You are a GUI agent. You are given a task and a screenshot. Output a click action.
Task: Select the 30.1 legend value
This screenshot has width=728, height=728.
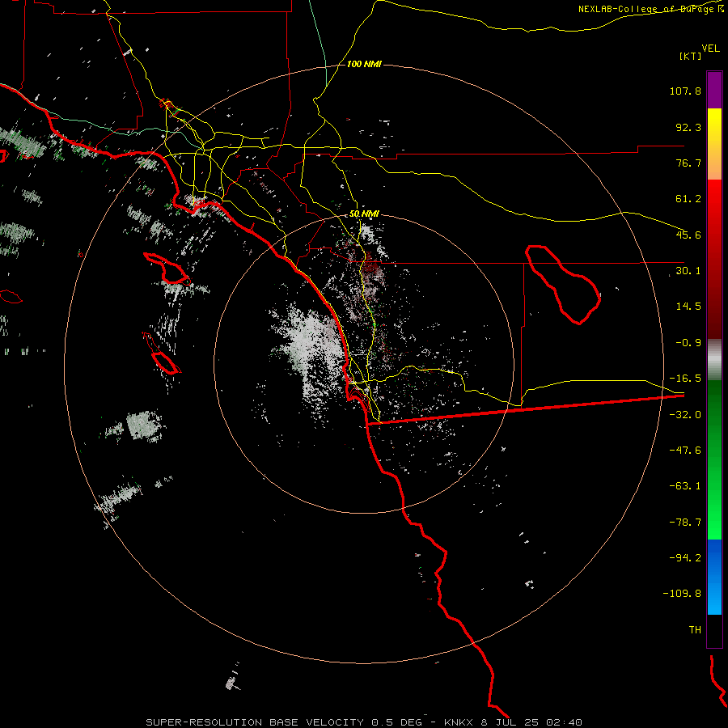[688, 270]
